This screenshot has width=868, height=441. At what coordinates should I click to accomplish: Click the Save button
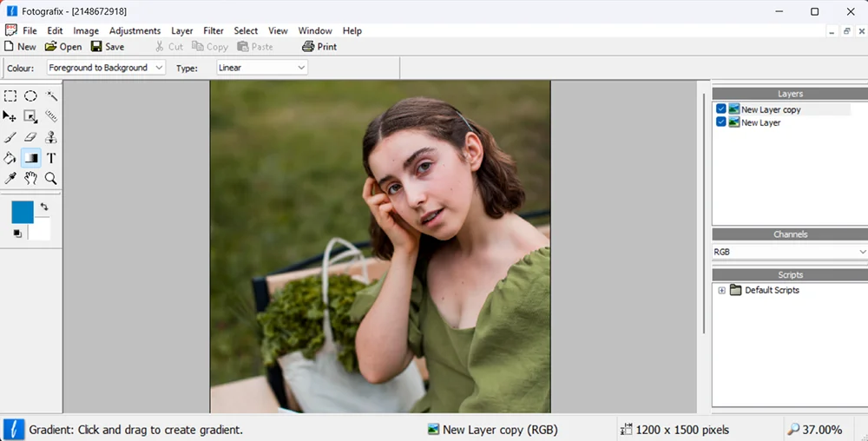(x=108, y=47)
